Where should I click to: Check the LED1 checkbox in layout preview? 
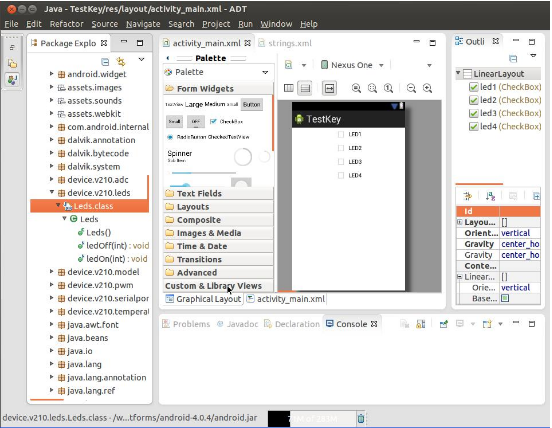(341, 134)
